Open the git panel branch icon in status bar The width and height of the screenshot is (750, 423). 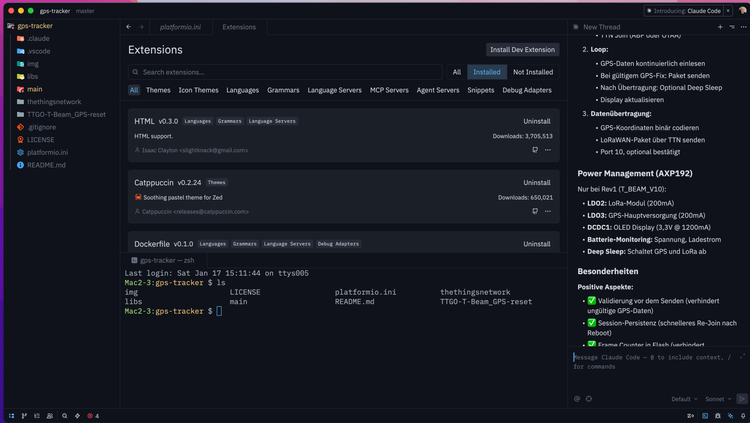[24, 416]
